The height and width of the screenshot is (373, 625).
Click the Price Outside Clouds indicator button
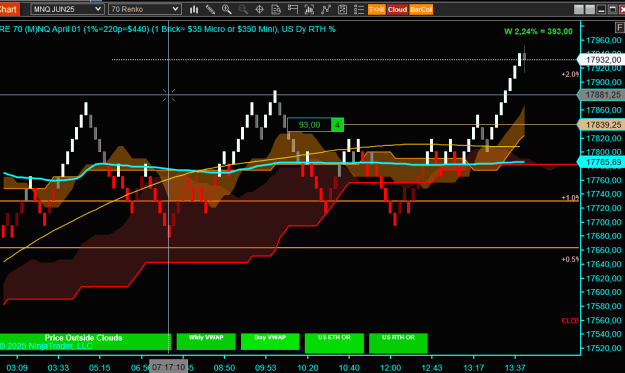85,342
